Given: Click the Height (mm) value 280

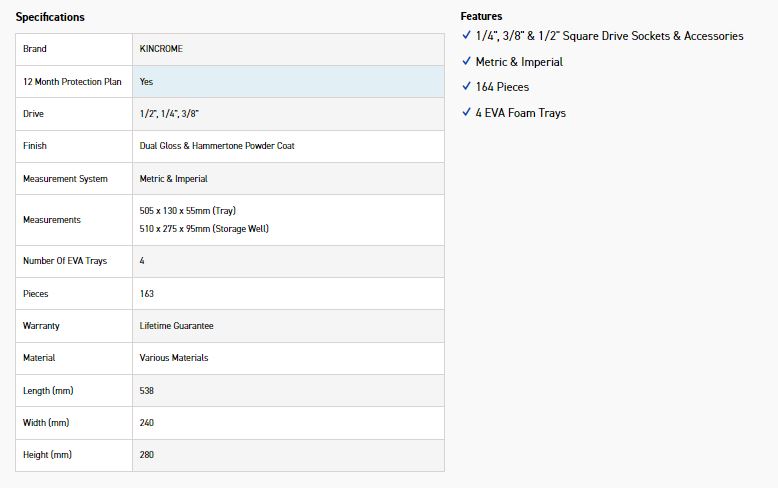Looking at the screenshot, I should click(x=147, y=455).
